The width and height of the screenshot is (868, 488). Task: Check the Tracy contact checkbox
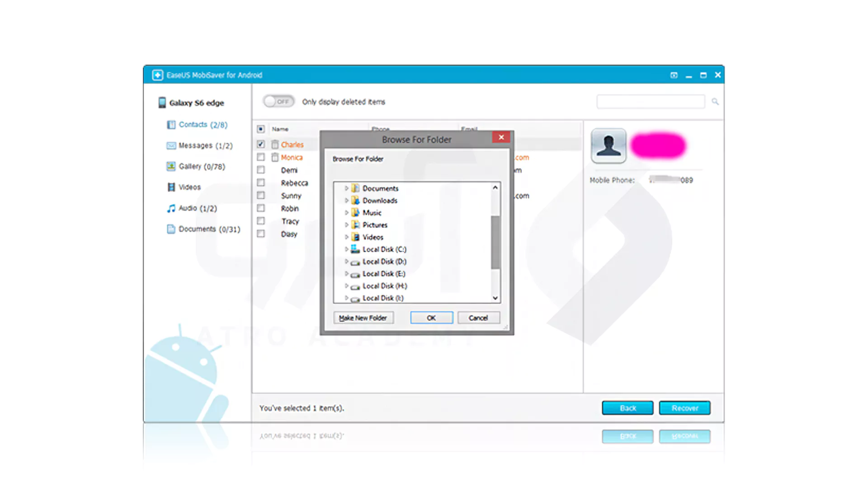(261, 221)
